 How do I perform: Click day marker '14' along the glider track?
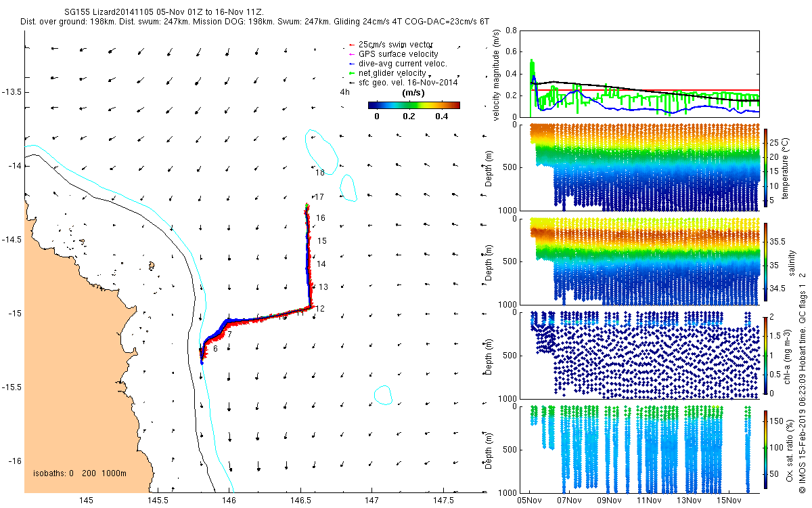click(322, 264)
